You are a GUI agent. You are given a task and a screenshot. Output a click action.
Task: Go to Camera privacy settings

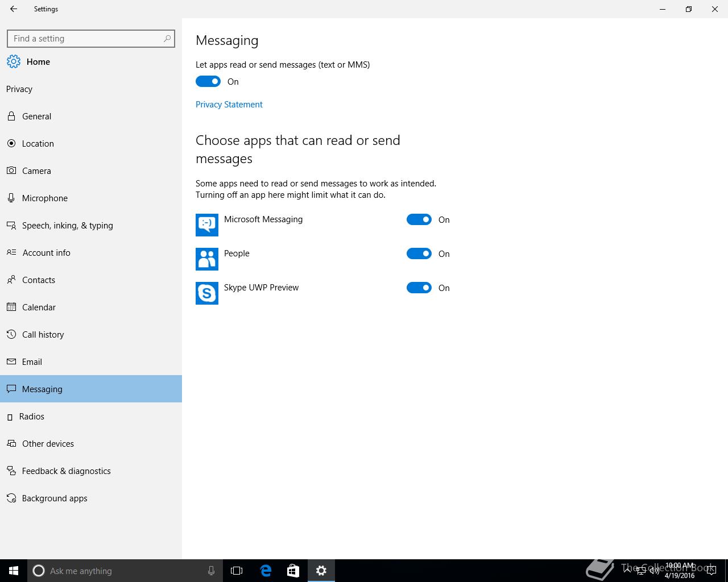[x=91, y=171]
